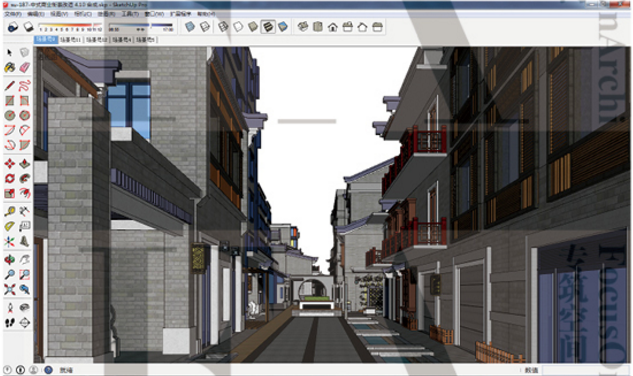The width and height of the screenshot is (633, 376).
Task: Activate the Paint Bucket tool
Action: [10, 67]
